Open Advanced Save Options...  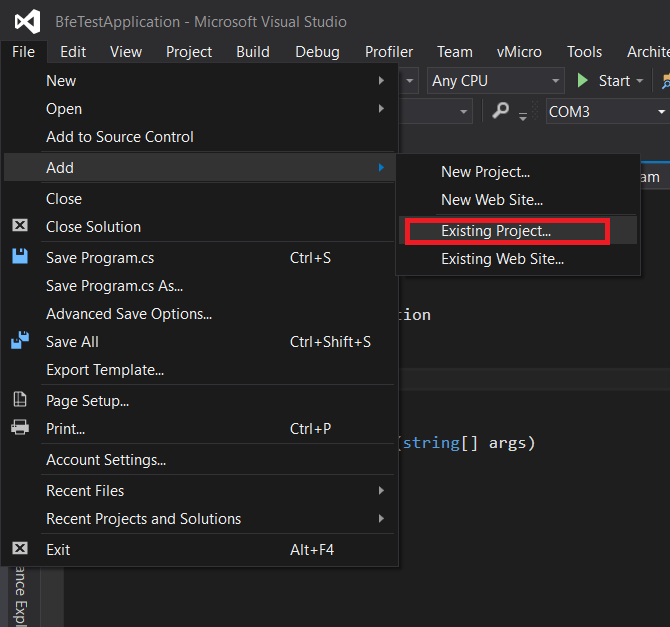click(x=199, y=314)
